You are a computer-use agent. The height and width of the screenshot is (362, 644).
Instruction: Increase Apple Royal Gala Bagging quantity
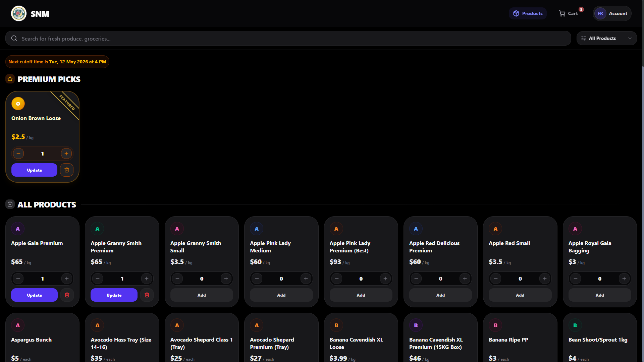pos(624,279)
